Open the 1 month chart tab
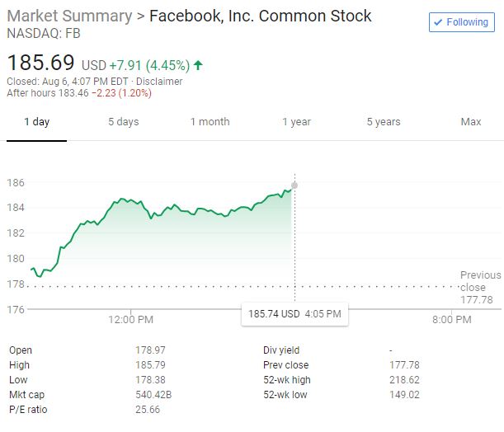Screen dimensions: 504x432 [x=210, y=122]
